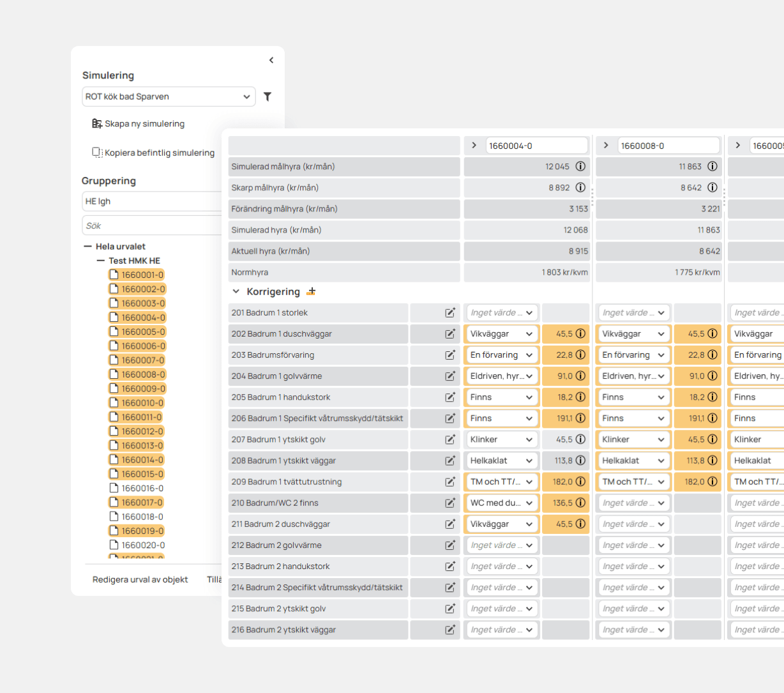Screen dimensions: 784x693
Task: Show info for Simulerad målhyra 11 863
Action: click(x=712, y=166)
